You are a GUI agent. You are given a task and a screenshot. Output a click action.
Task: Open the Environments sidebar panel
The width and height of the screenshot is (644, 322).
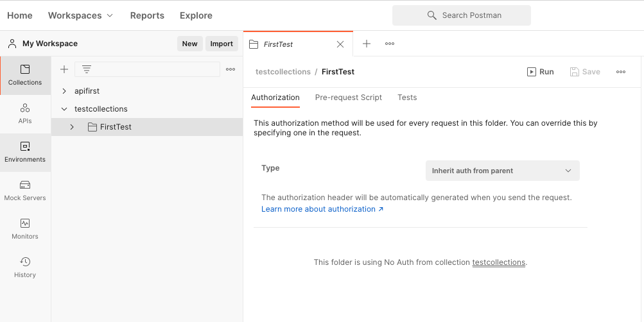coord(25,152)
